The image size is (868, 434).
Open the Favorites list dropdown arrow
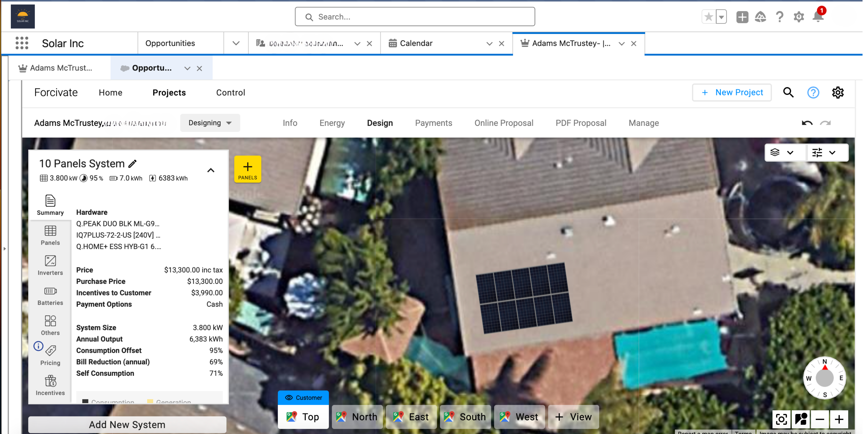(721, 17)
